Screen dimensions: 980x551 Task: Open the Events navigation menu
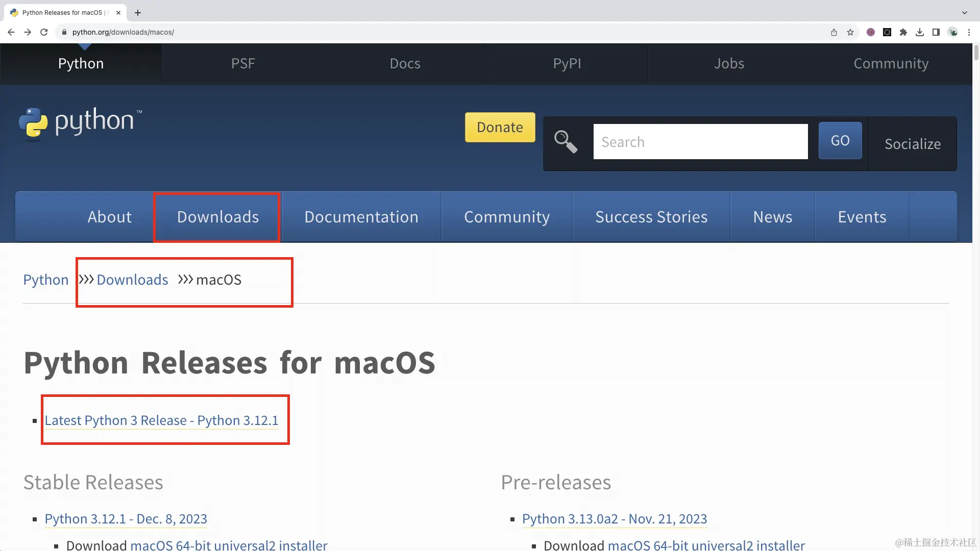862,217
